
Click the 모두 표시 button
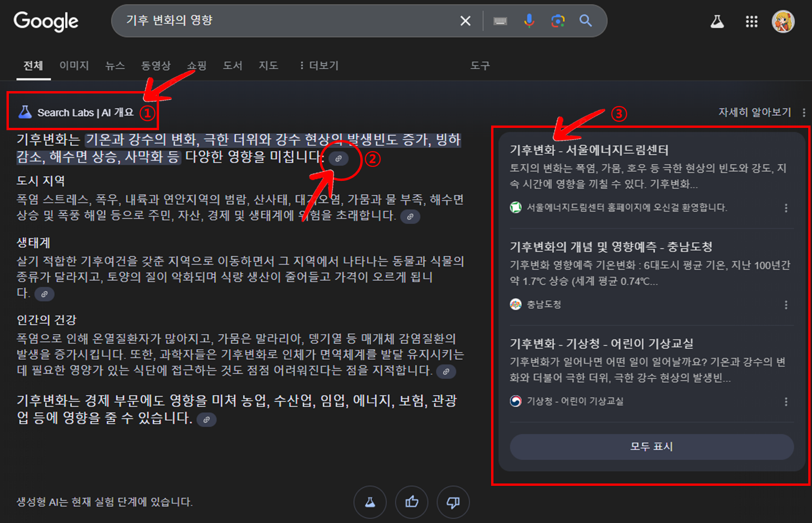click(x=652, y=447)
